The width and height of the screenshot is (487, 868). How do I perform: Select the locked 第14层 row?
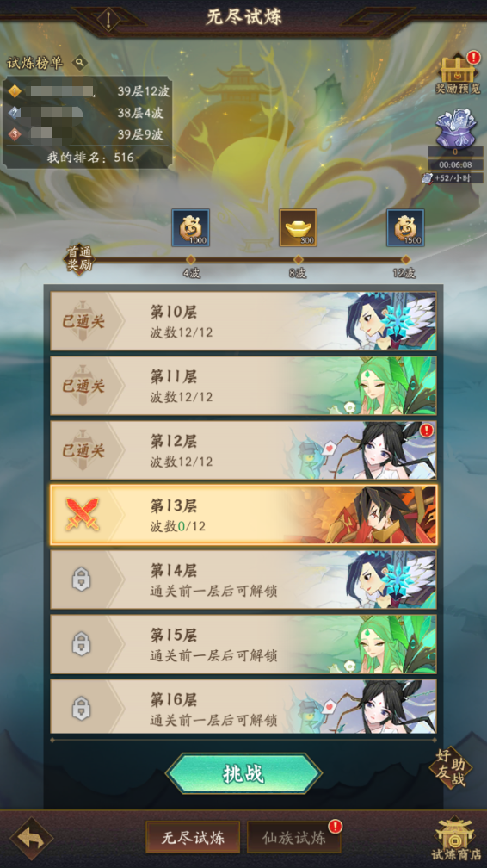point(243,580)
